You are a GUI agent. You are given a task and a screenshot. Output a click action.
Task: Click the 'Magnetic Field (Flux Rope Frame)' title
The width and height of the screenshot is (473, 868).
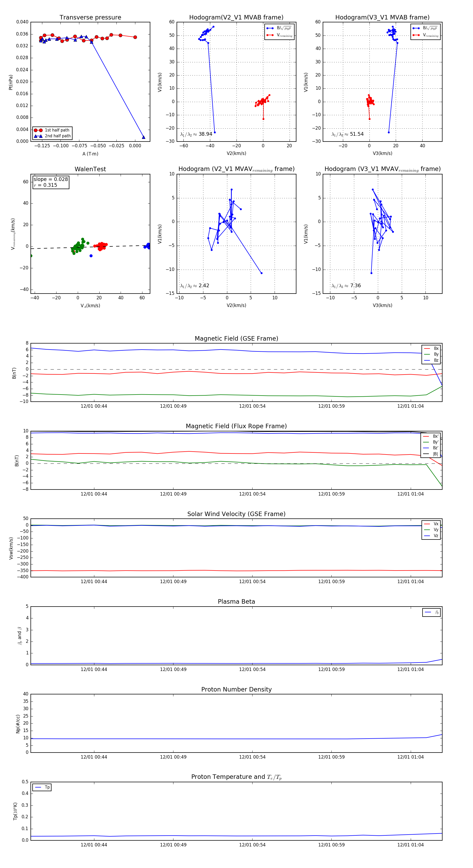coord(236,426)
